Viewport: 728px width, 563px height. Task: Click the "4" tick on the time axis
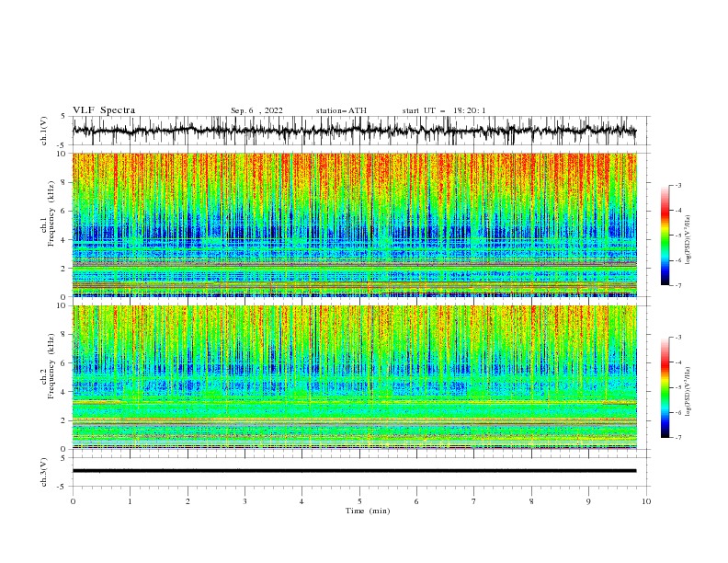pyautogui.click(x=301, y=501)
